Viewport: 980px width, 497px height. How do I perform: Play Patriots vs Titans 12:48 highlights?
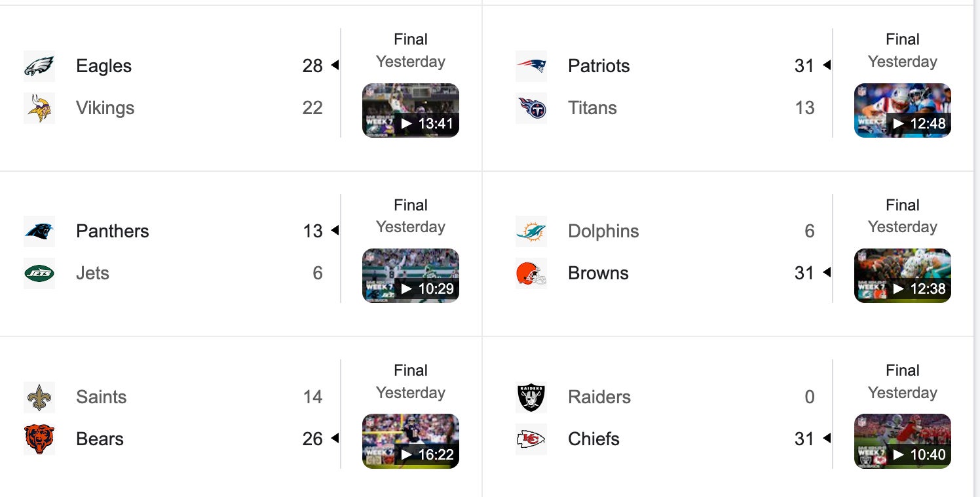(x=903, y=110)
